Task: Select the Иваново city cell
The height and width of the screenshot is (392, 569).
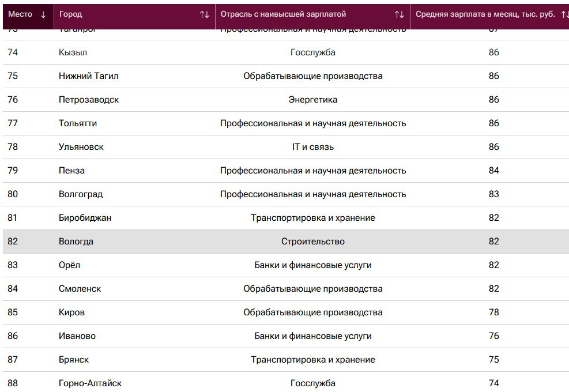Action: point(77,336)
